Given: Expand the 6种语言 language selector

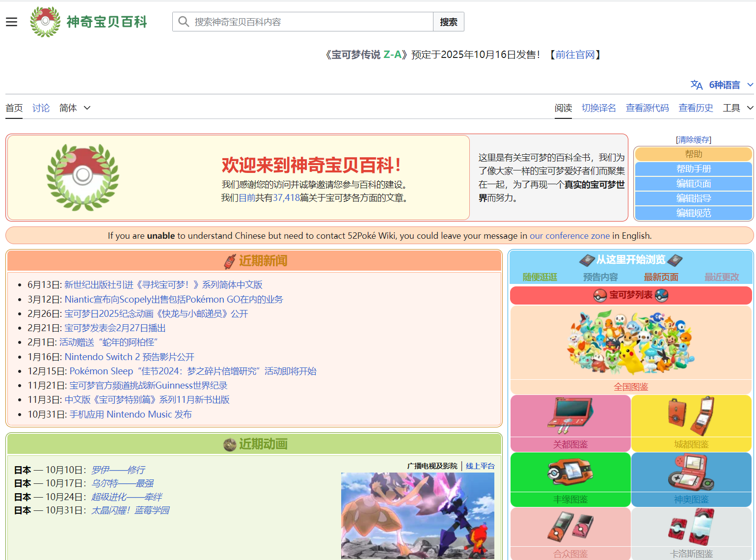Looking at the screenshot, I should point(722,85).
